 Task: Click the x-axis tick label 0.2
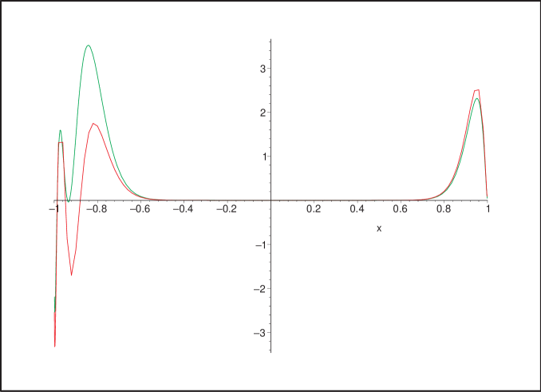pyautogui.click(x=314, y=209)
